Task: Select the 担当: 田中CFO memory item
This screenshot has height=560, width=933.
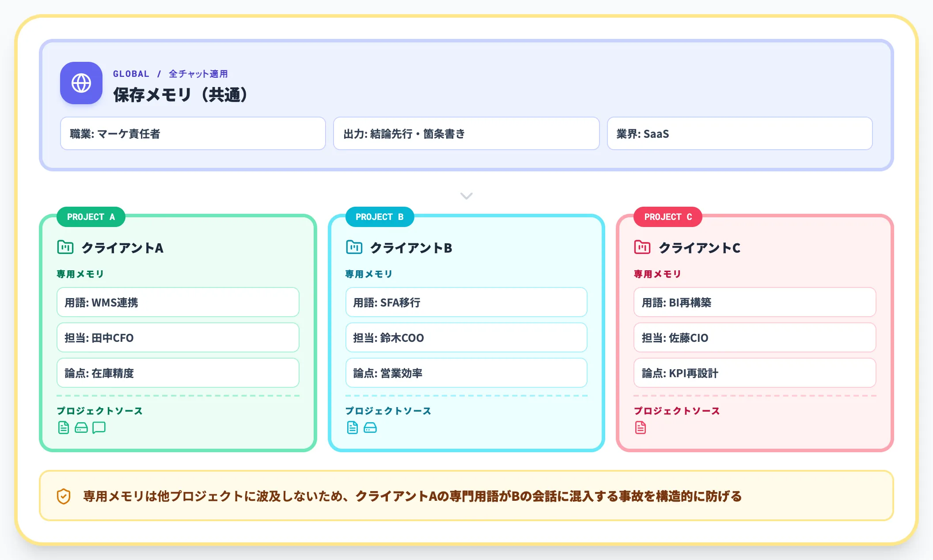Action: click(x=178, y=337)
